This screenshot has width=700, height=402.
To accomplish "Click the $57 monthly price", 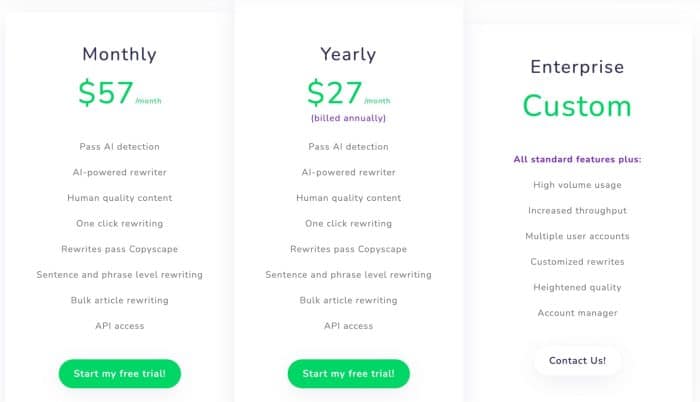I will (x=106, y=92).
